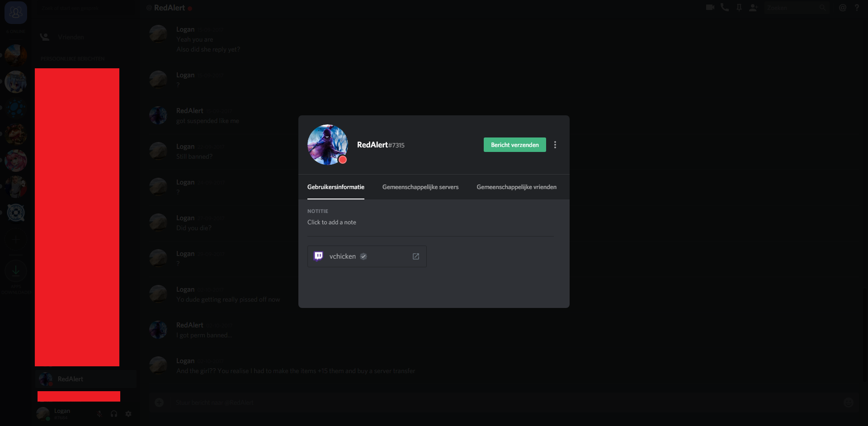Start a video call

point(710,8)
